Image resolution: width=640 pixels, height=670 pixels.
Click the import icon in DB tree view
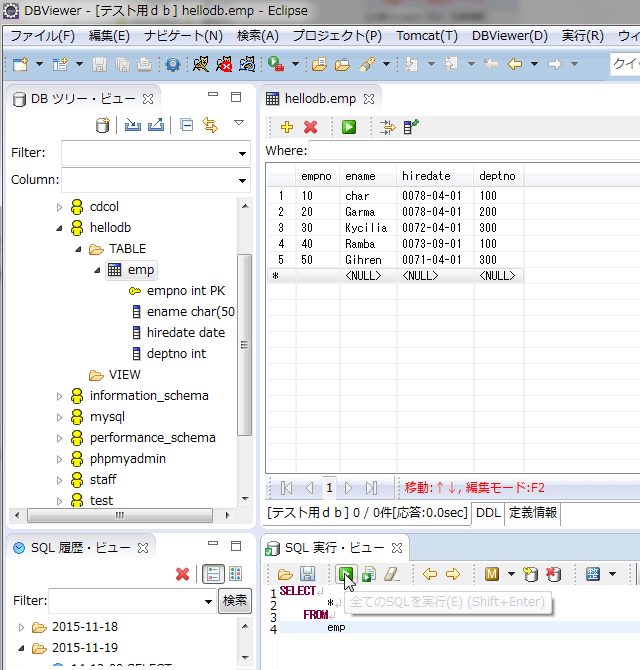(x=133, y=125)
